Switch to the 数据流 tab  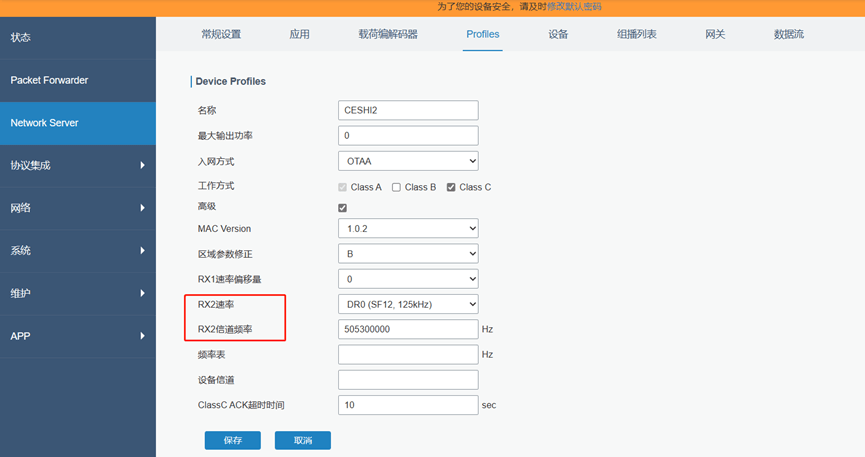[x=789, y=34]
